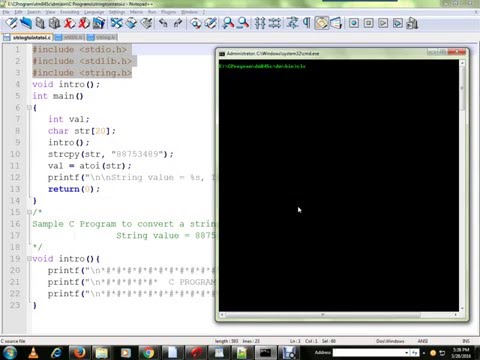Click the Undo arrow icon
The height and width of the screenshot is (360, 480).
click(x=163, y=23)
